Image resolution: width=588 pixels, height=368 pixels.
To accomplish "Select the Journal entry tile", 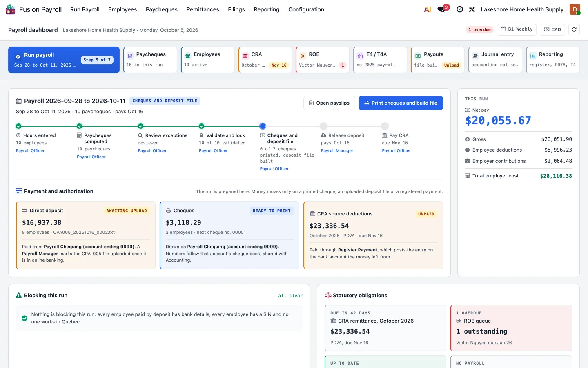I will tap(495, 60).
